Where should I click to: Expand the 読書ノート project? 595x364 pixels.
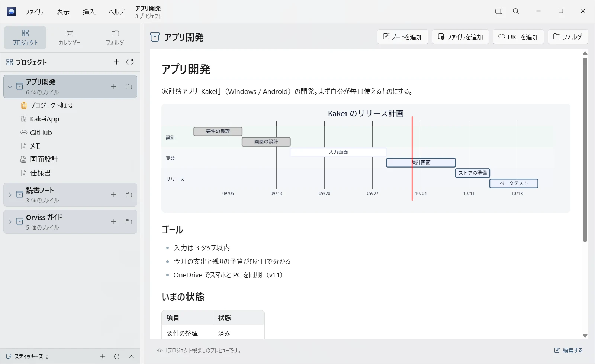10,195
